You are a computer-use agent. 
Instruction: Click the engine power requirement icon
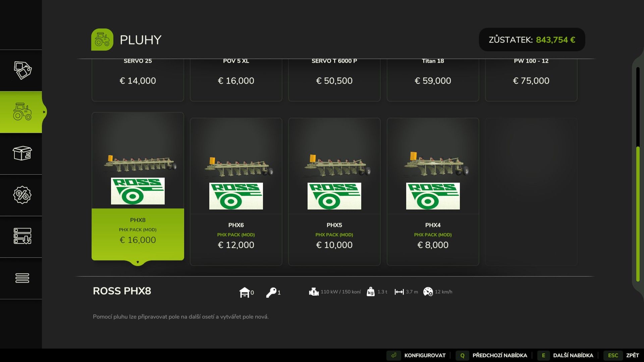pos(314,292)
